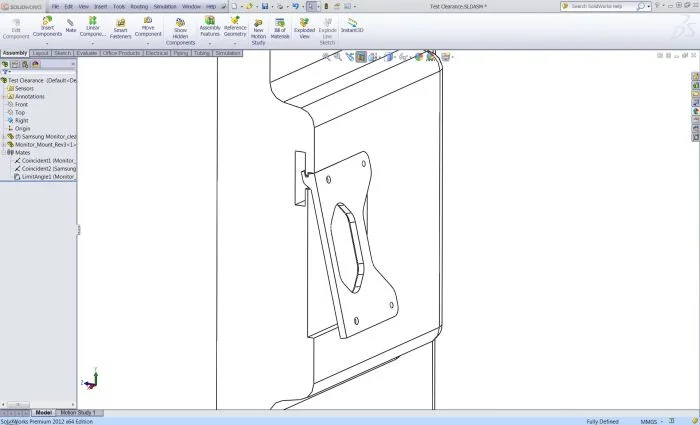Expand the Mates folder in tree

point(4,152)
